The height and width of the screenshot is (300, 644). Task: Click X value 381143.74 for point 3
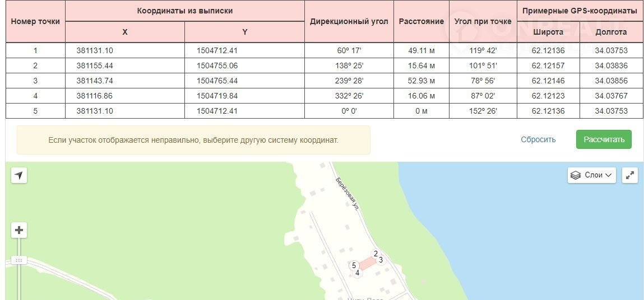(x=95, y=81)
